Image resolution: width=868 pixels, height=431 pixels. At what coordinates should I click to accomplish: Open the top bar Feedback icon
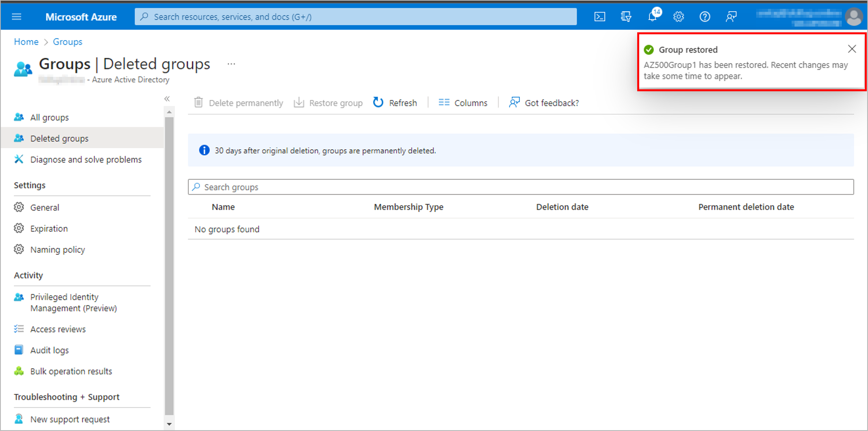click(731, 17)
